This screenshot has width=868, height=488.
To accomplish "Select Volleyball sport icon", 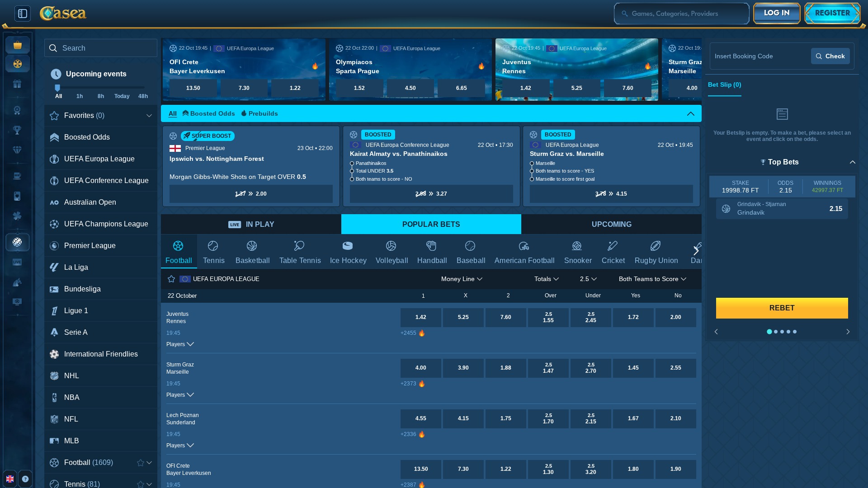I will pos(392,252).
